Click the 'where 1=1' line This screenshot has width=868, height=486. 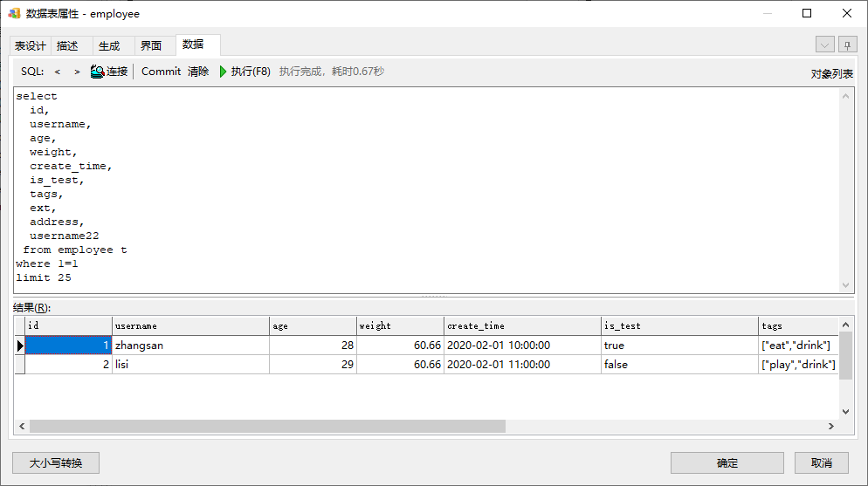(x=47, y=264)
